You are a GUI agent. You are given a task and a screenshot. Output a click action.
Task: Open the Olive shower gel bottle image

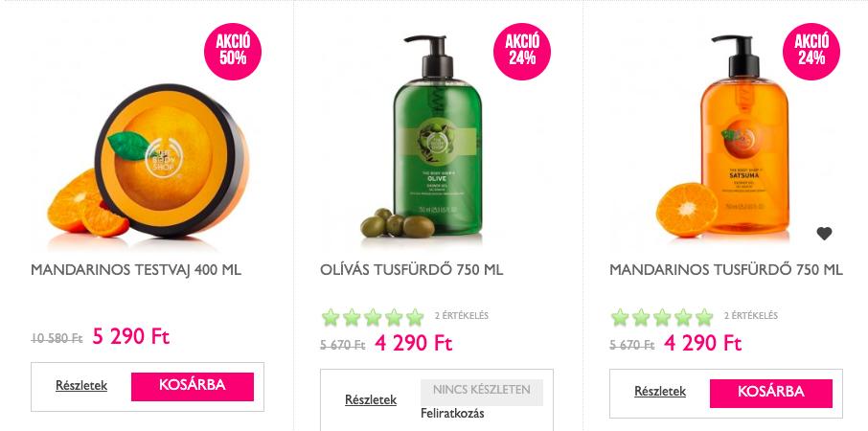click(x=422, y=137)
